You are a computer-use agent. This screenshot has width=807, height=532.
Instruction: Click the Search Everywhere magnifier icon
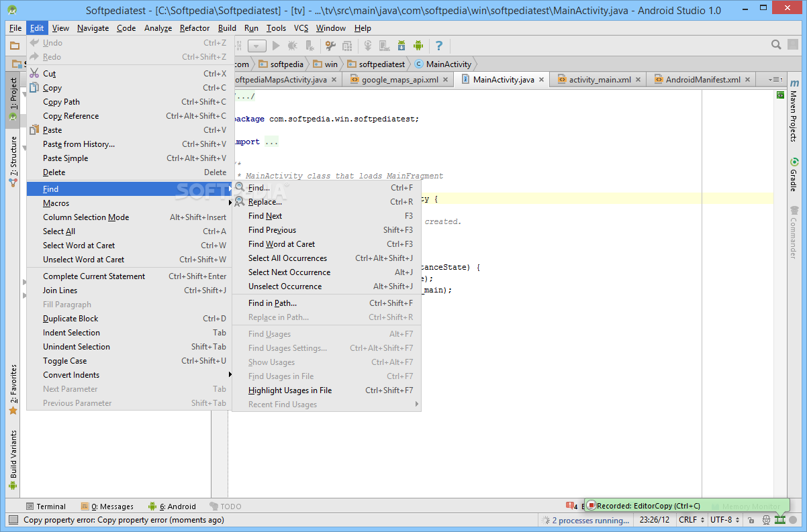pyautogui.click(x=776, y=45)
